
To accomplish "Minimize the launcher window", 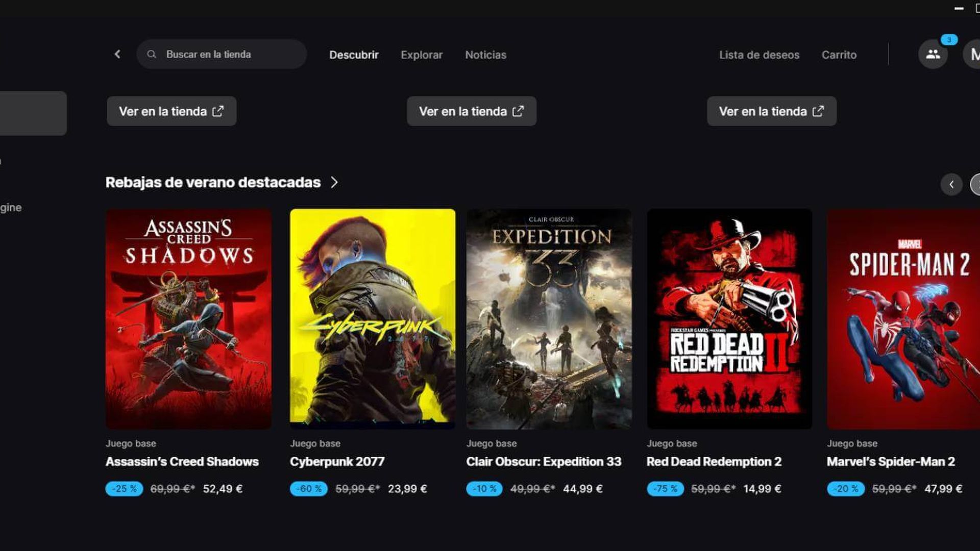I will [959, 9].
